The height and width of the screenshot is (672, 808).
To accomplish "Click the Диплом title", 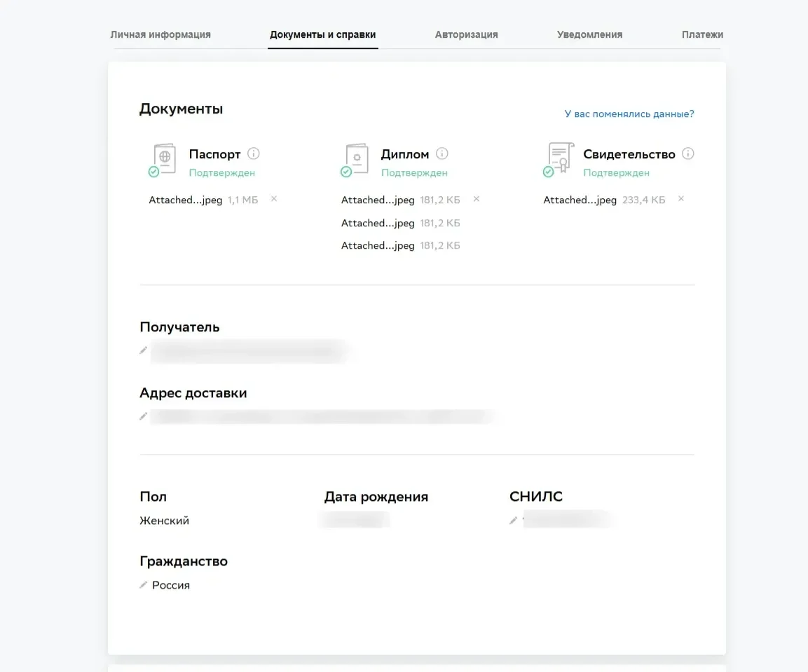I will point(405,154).
